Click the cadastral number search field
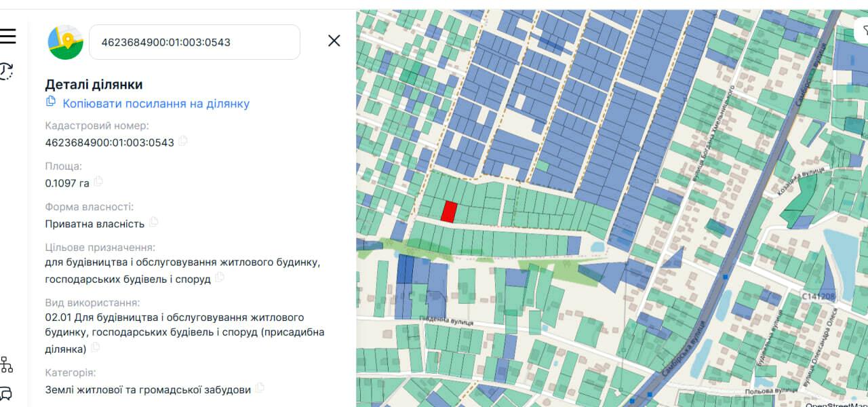Screen dimensions: 868x407 194,42
